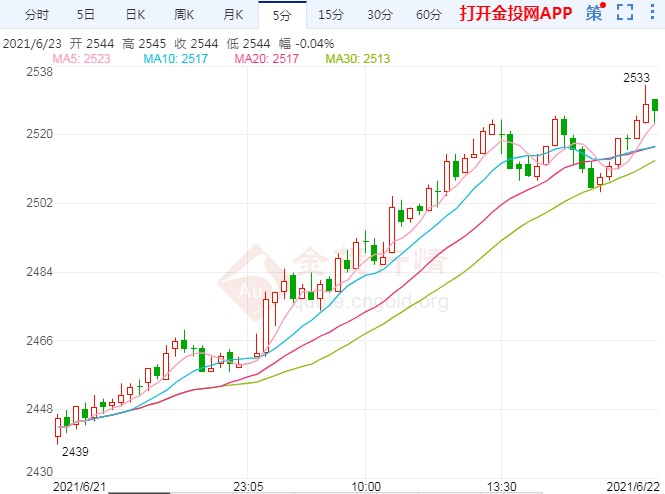Open the 打开金投网APP link

[516, 14]
